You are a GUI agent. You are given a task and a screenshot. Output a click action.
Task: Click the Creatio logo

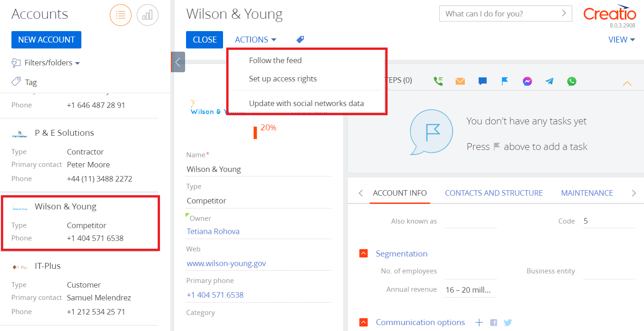coord(609,14)
